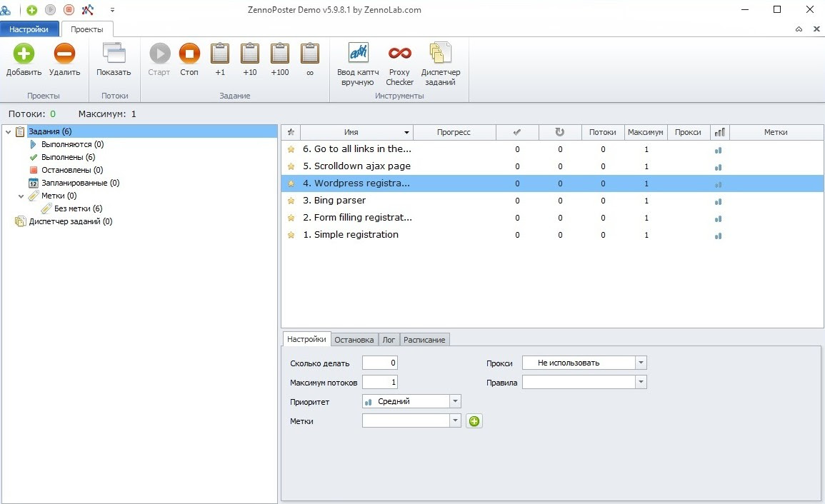Select Запланированные (0) in tree
The image size is (825, 504).
(81, 183)
